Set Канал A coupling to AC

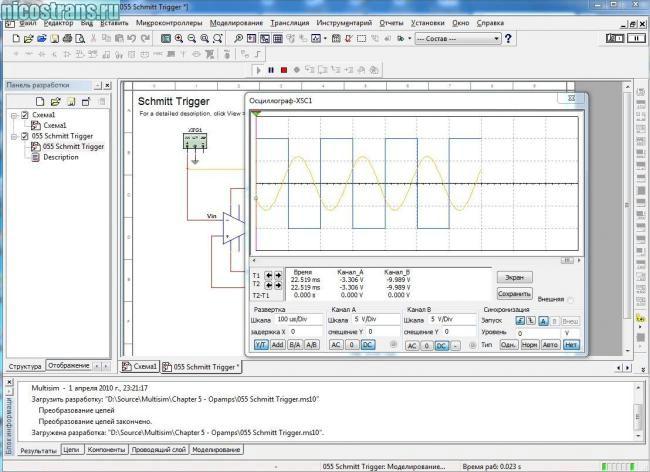336,345
